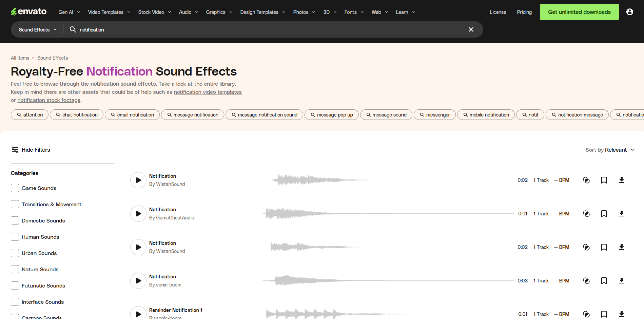The height and width of the screenshot is (319, 644).
Task: Find similar sounds for the first Notification track
Action: coord(586,180)
